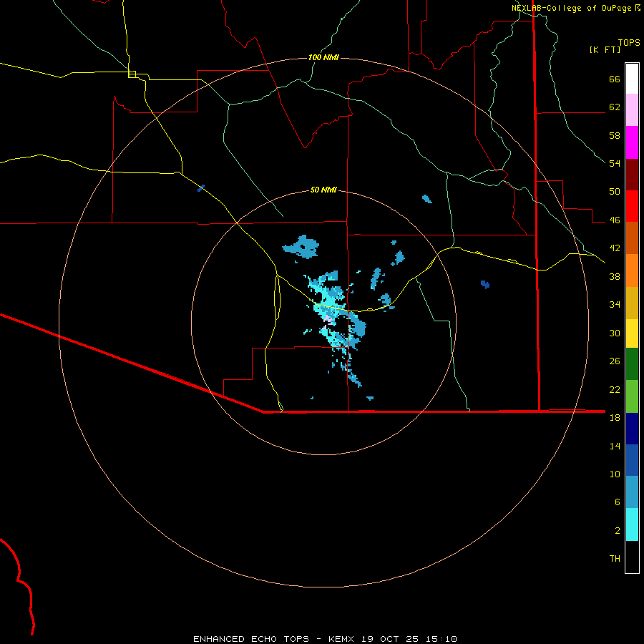Click the light pink 62 kft swatch
This screenshot has height=644, width=644.
[632, 110]
